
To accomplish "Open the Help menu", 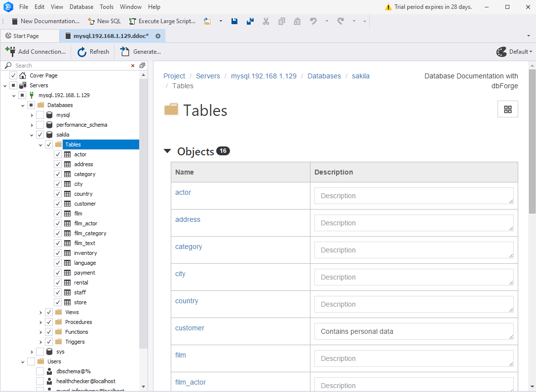I will 154,7.
